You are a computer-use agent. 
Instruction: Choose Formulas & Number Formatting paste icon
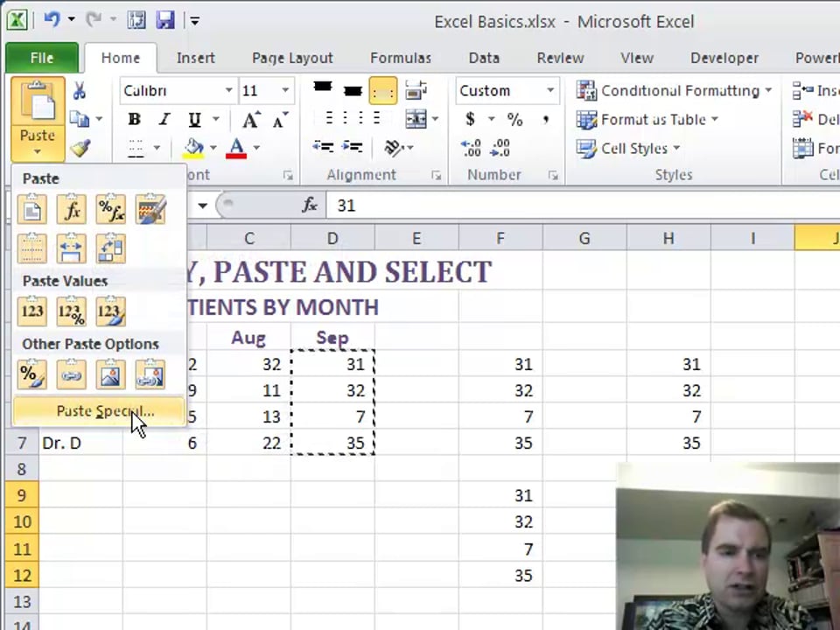tap(111, 209)
